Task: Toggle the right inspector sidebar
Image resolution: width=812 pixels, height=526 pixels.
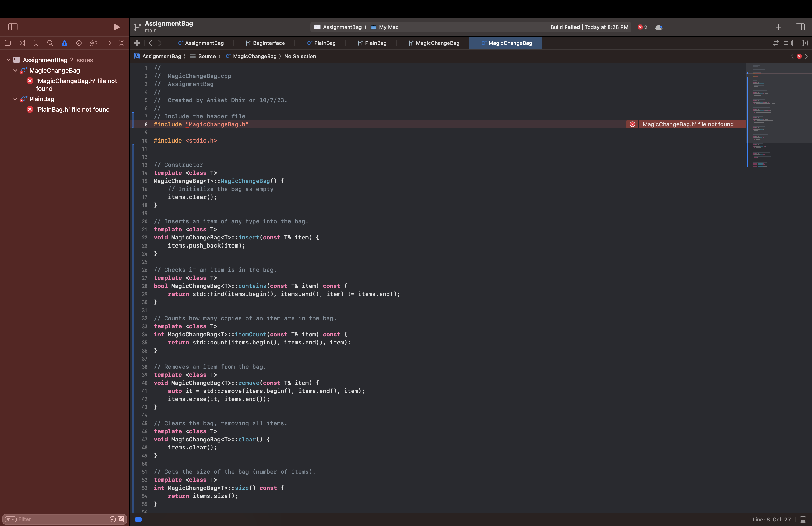Action: (x=800, y=27)
